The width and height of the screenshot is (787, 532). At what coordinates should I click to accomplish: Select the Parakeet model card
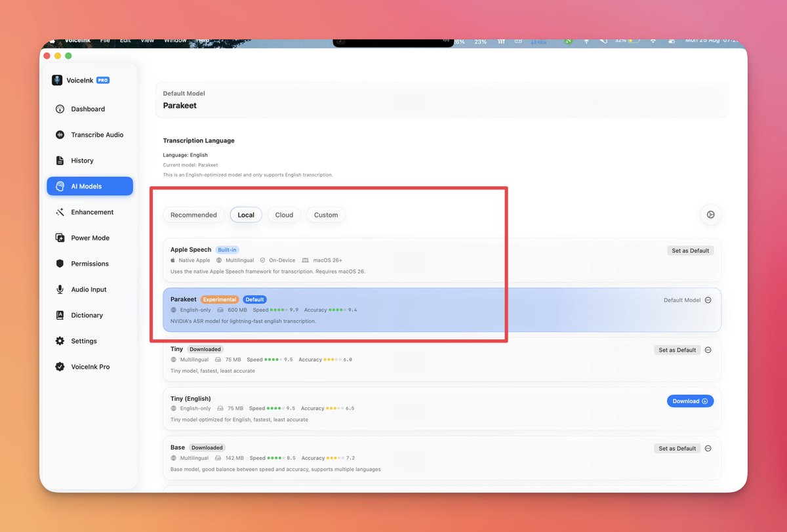click(442, 310)
